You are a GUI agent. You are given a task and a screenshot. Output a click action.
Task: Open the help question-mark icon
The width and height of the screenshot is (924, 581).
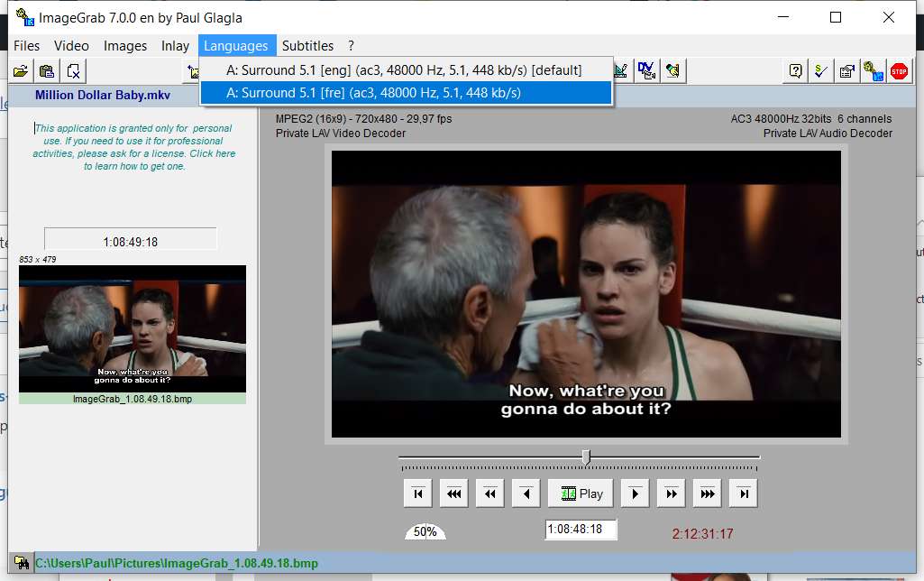coord(795,71)
